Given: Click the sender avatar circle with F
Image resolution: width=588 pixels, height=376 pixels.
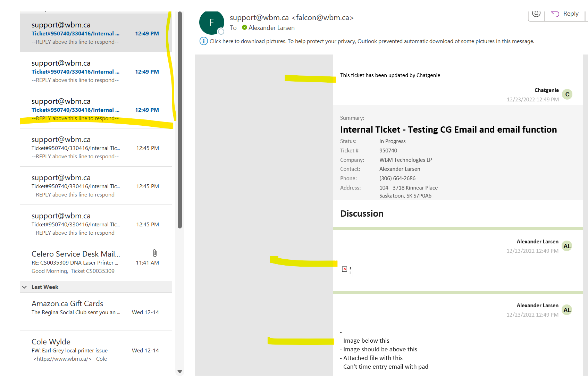Looking at the screenshot, I should click(x=211, y=23).
